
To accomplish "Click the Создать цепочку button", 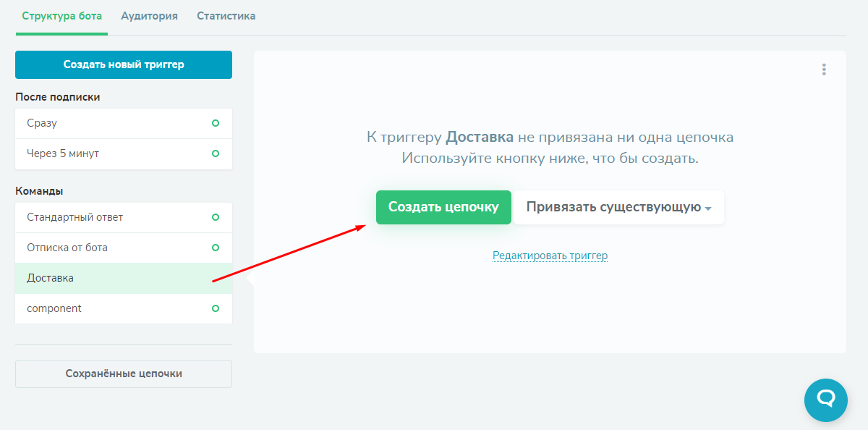I will pyautogui.click(x=443, y=207).
